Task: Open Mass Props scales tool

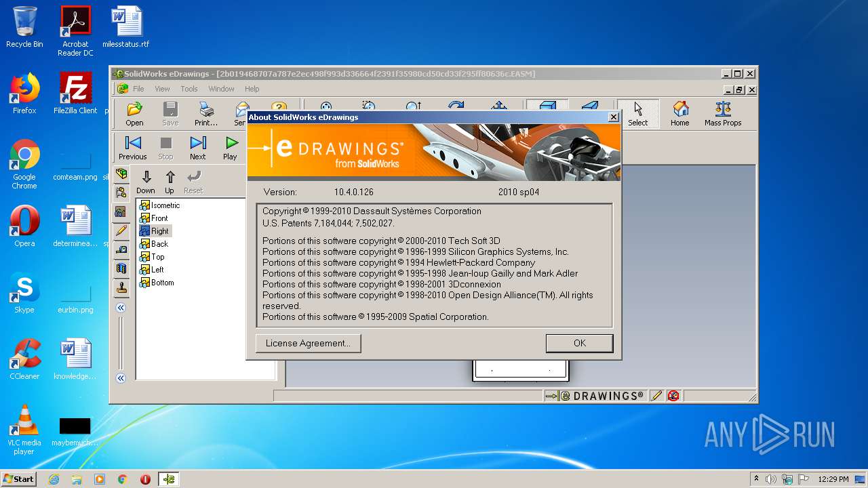Action: coord(723,114)
